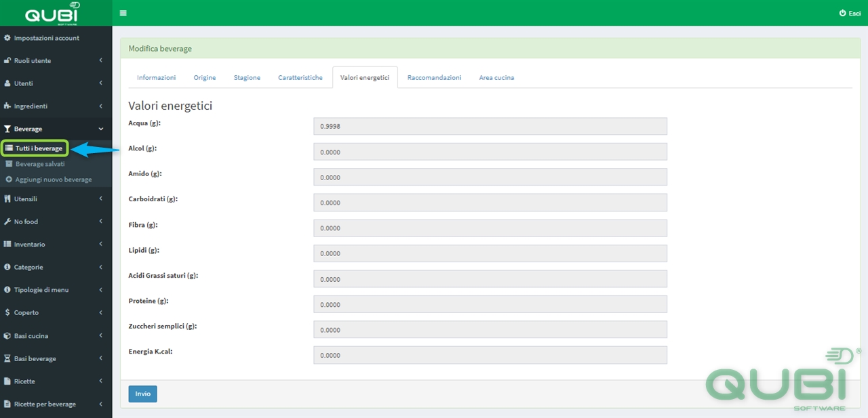Click the Beverage cocktail glass icon

tap(7, 129)
